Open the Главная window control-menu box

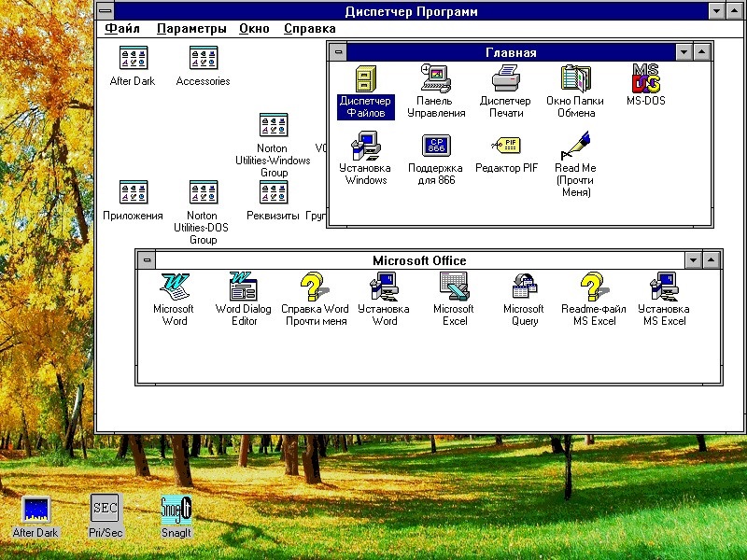click(338, 53)
